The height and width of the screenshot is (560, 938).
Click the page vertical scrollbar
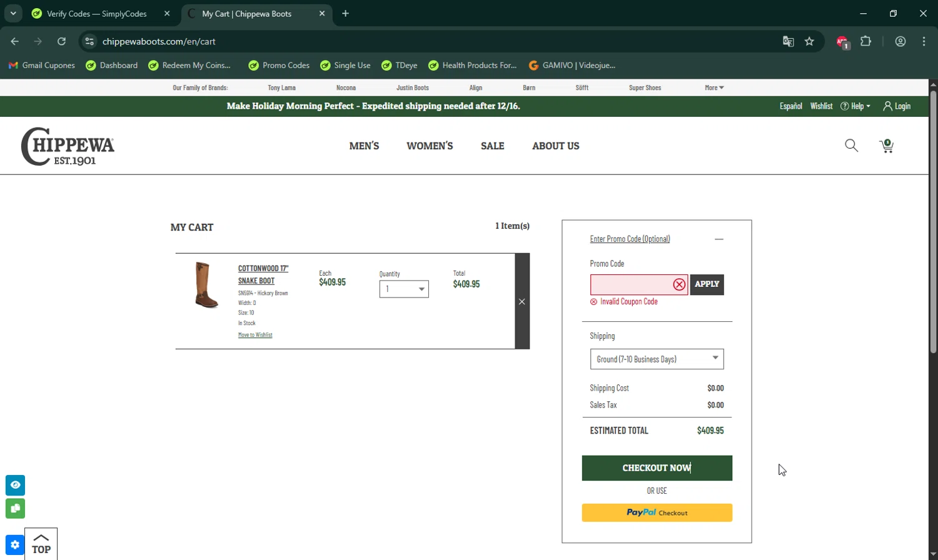(x=933, y=222)
